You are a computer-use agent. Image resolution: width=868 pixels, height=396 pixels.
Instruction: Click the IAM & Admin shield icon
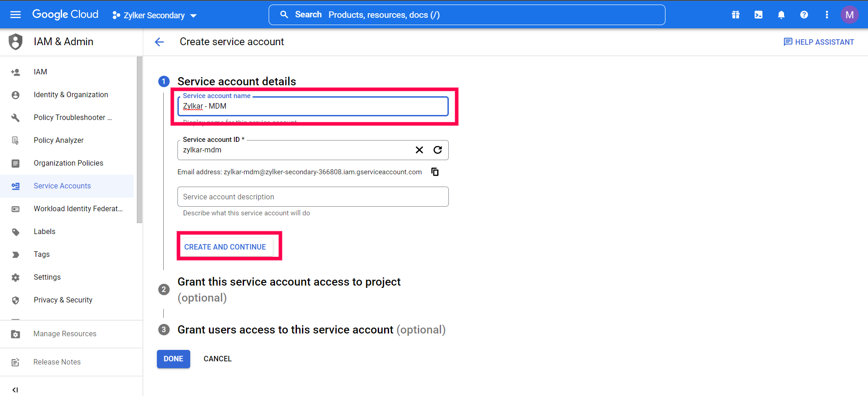point(16,42)
